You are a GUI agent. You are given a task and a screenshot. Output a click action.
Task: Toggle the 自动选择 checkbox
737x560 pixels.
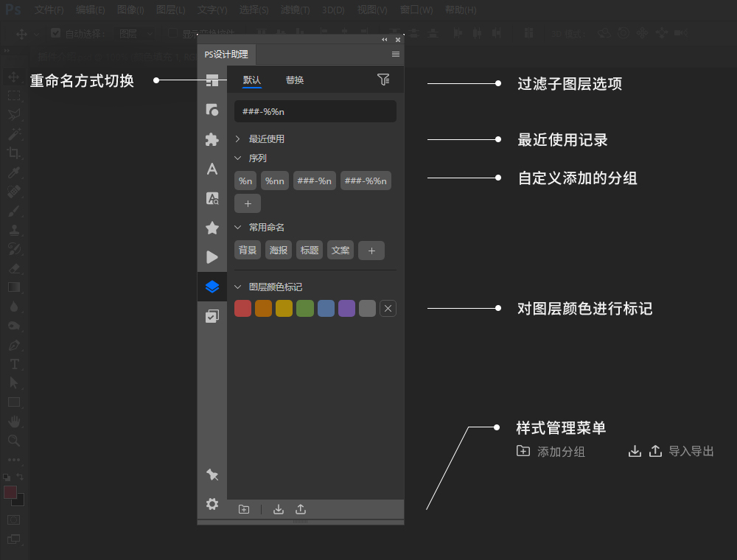click(x=55, y=33)
